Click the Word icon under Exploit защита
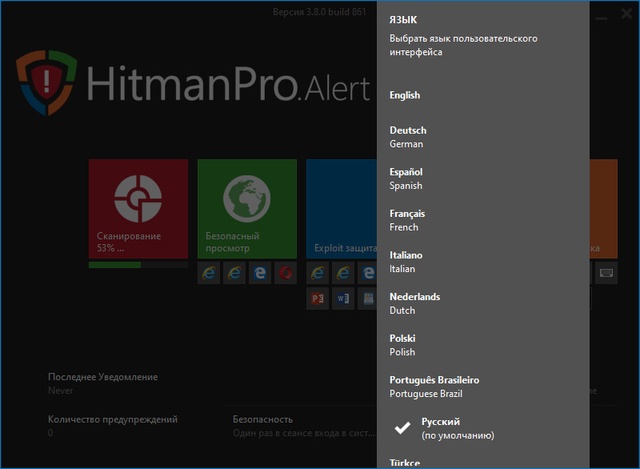Image resolution: width=640 pixels, height=469 pixels. [343, 299]
